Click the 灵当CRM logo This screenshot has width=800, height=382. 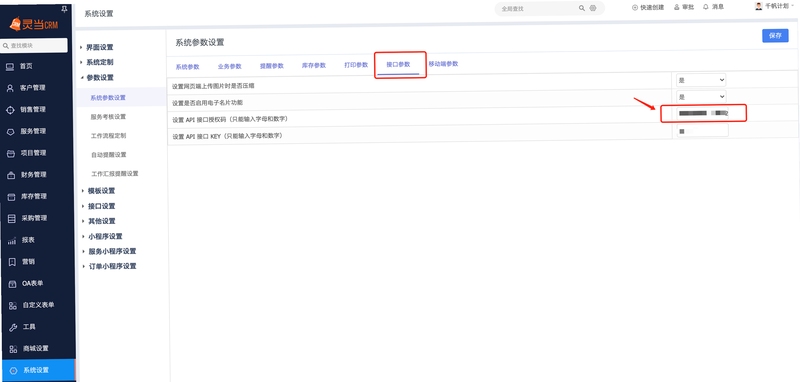[x=34, y=24]
